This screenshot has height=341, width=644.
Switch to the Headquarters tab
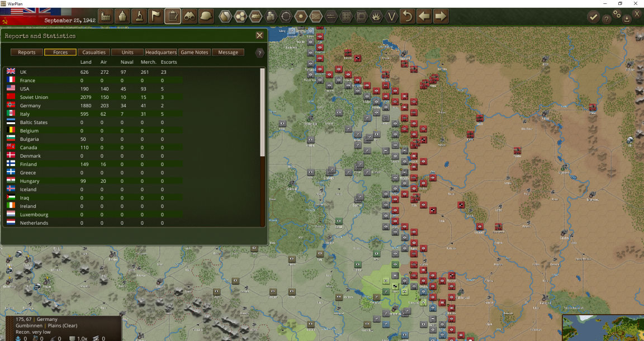click(161, 52)
